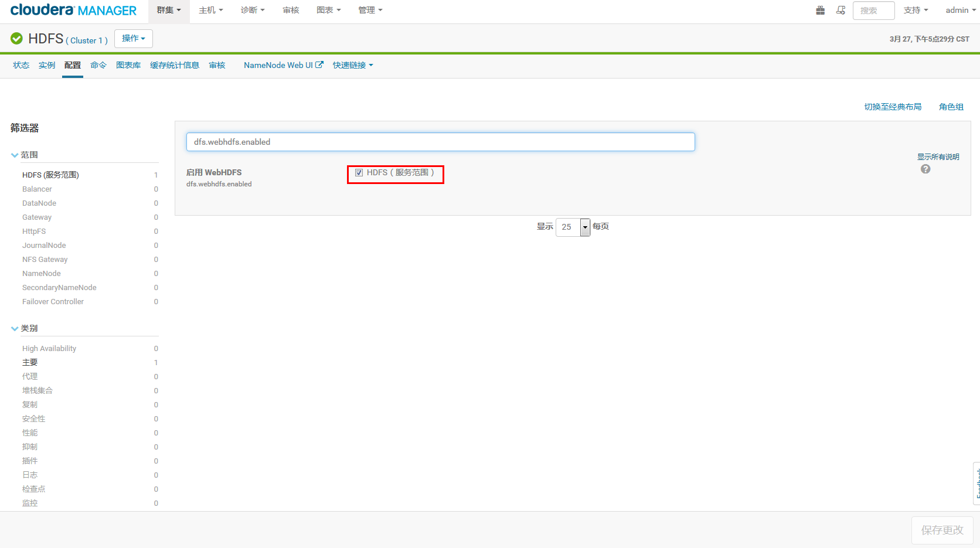Click inside the search filter field

[x=440, y=142]
